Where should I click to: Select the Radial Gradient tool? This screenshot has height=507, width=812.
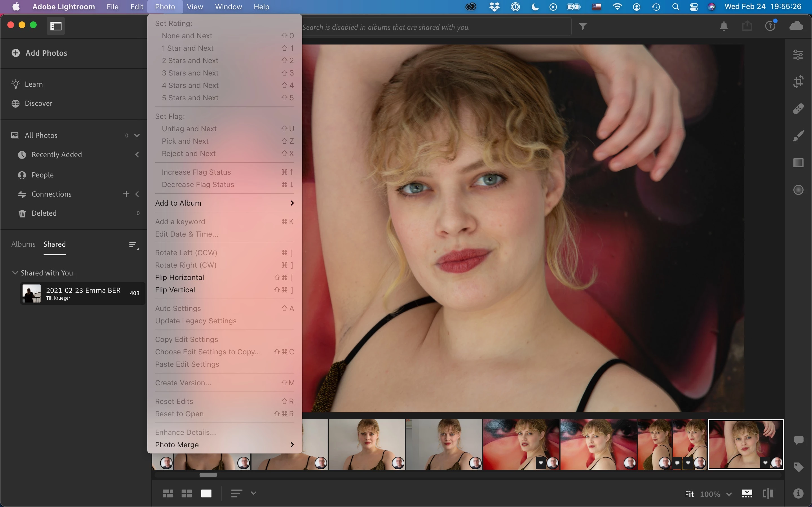[798, 190]
